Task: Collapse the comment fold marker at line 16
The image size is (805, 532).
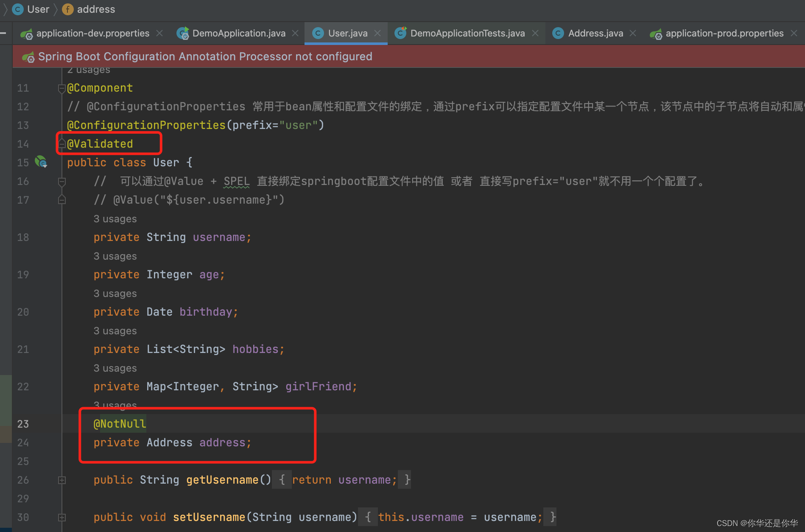Action: [61, 182]
